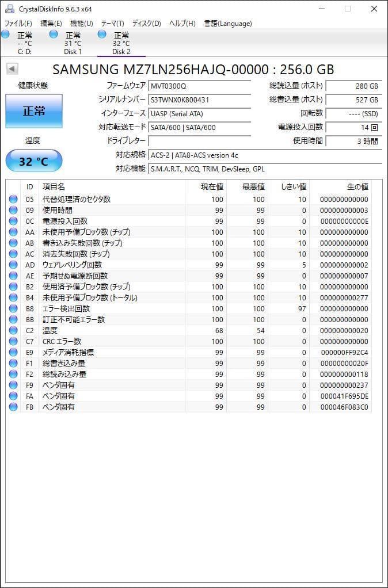Click status orb for ID F1 row
The image size is (388, 588).
pyautogui.click(x=13, y=363)
